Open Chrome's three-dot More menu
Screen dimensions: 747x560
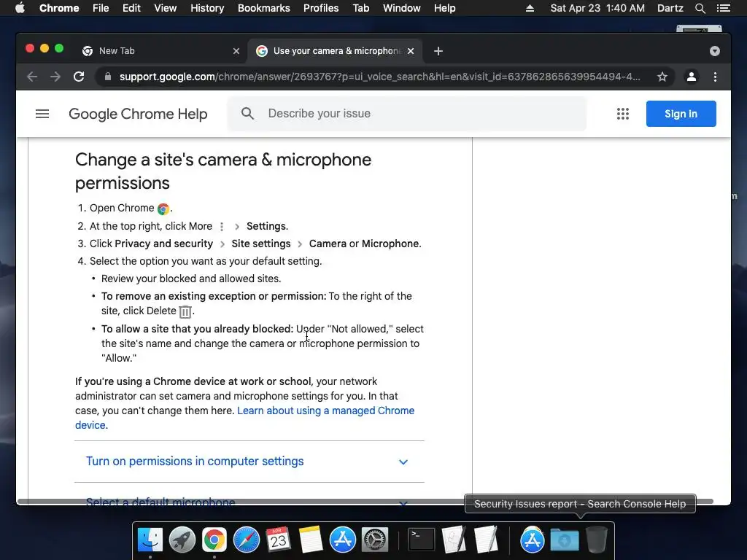pyautogui.click(x=715, y=77)
